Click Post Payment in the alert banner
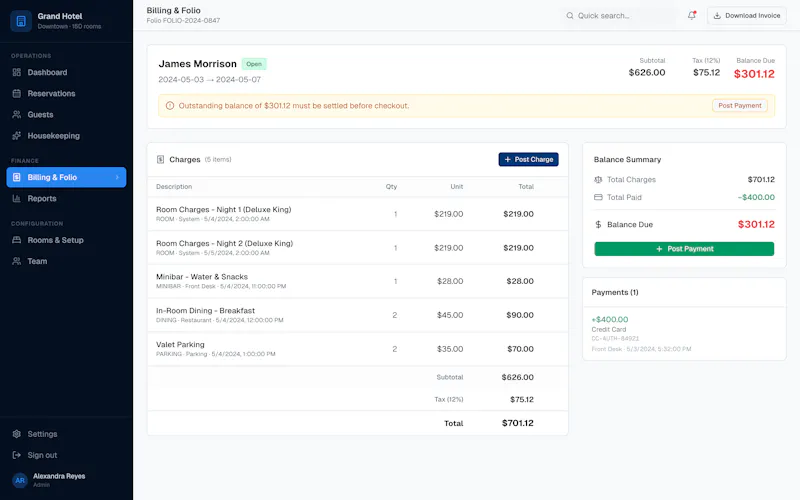800x500 pixels. tap(739, 106)
